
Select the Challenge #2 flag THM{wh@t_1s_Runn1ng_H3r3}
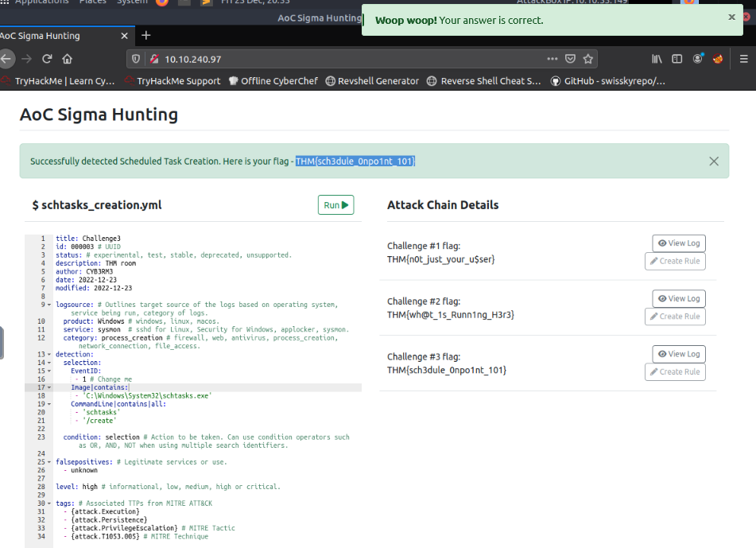click(450, 315)
